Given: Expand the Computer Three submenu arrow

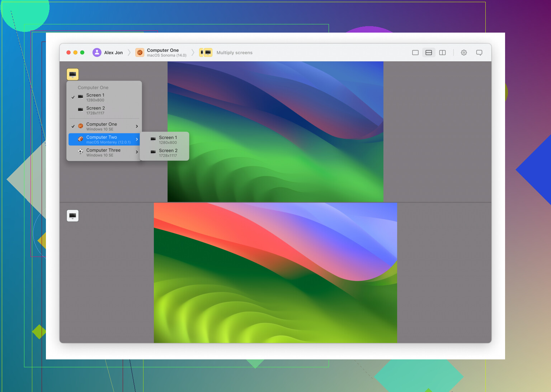Looking at the screenshot, I should (x=137, y=152).
